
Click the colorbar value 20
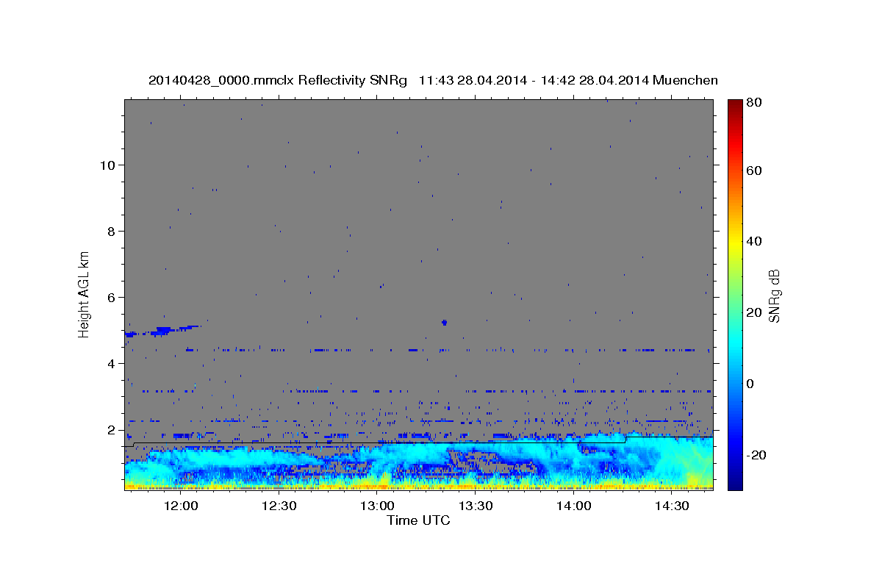pyautogui.click(x=753, y=312)
